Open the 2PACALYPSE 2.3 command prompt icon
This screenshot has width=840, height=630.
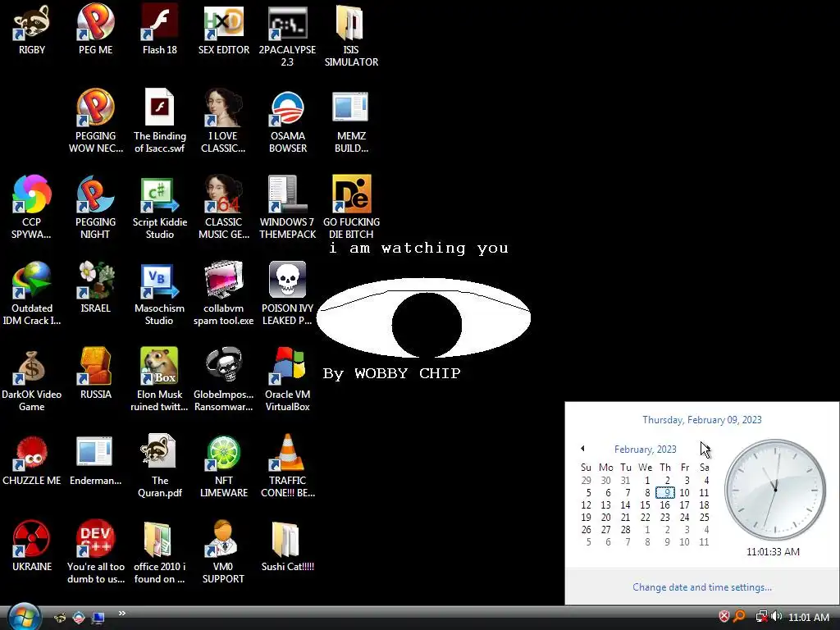click(x=287, y=36)
